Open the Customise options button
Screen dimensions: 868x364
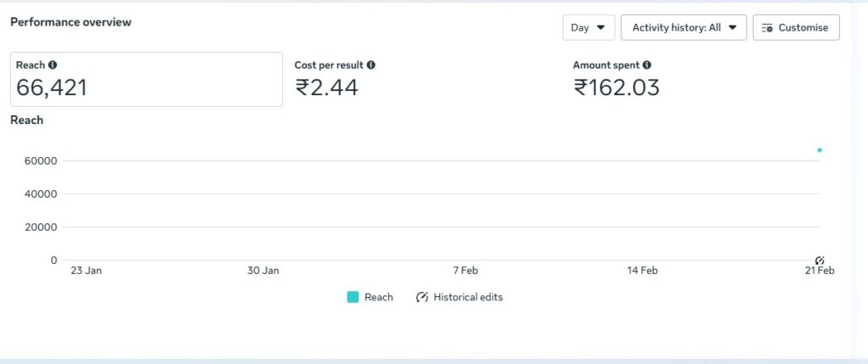tap(796, 27)
